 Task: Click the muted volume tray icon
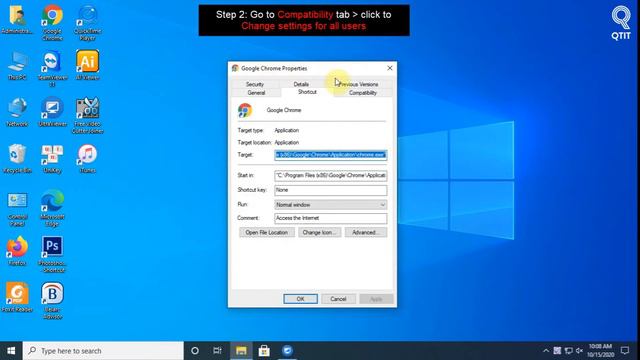(x=579, y=351)
